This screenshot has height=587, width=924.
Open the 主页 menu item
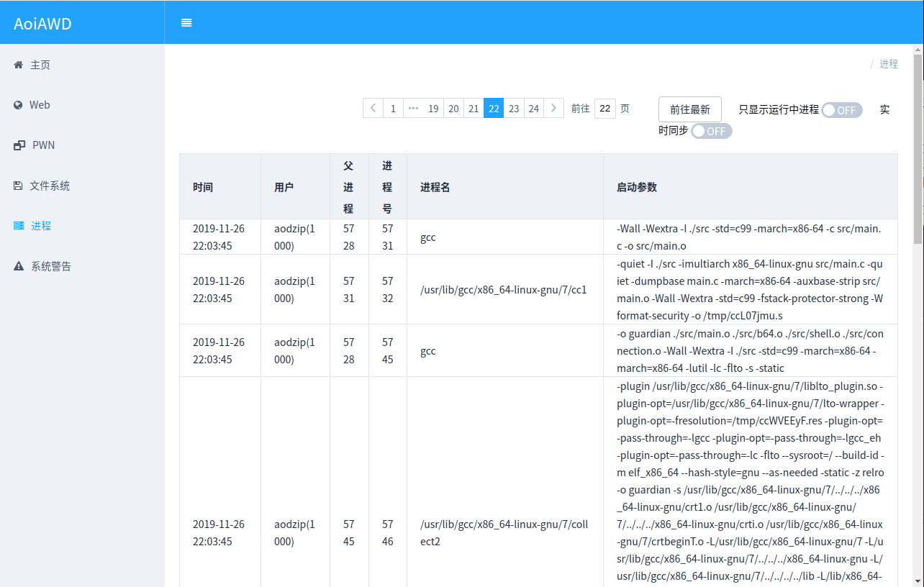tap(82, 65)
